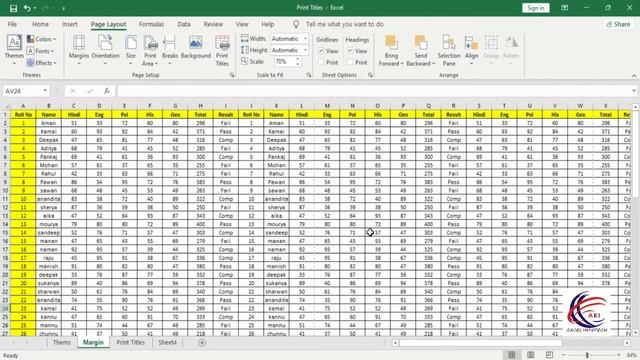The image size is (640, 360).
Task: Open the Breaks menu
Action: (x=170, y=49)
